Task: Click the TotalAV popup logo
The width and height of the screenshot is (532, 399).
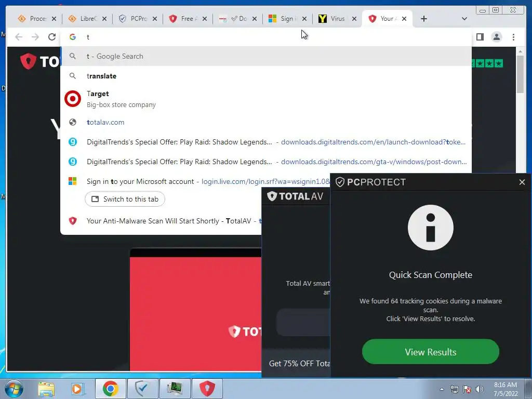Action: pyautogui.click(x=295, y=196)
